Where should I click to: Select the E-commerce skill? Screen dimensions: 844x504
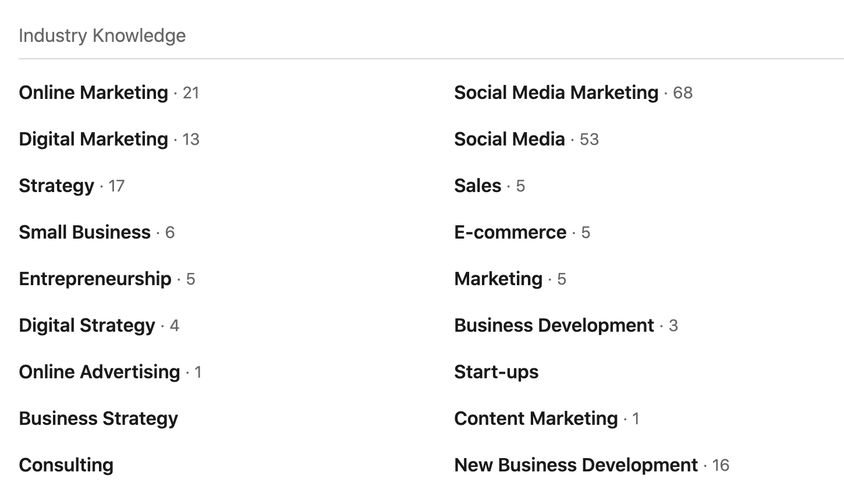(x=510, y=232)
